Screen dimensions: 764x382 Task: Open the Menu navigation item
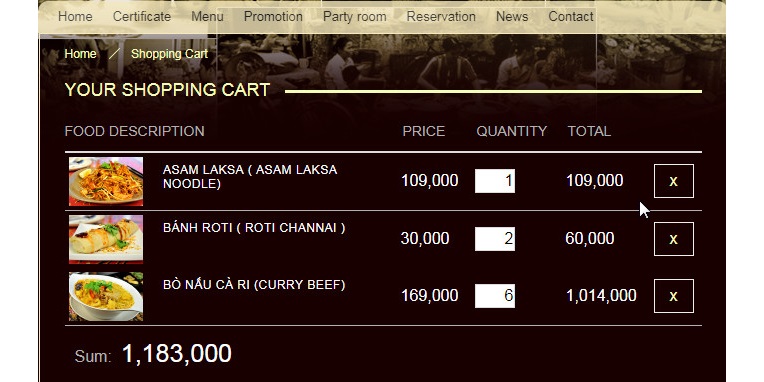207,17
